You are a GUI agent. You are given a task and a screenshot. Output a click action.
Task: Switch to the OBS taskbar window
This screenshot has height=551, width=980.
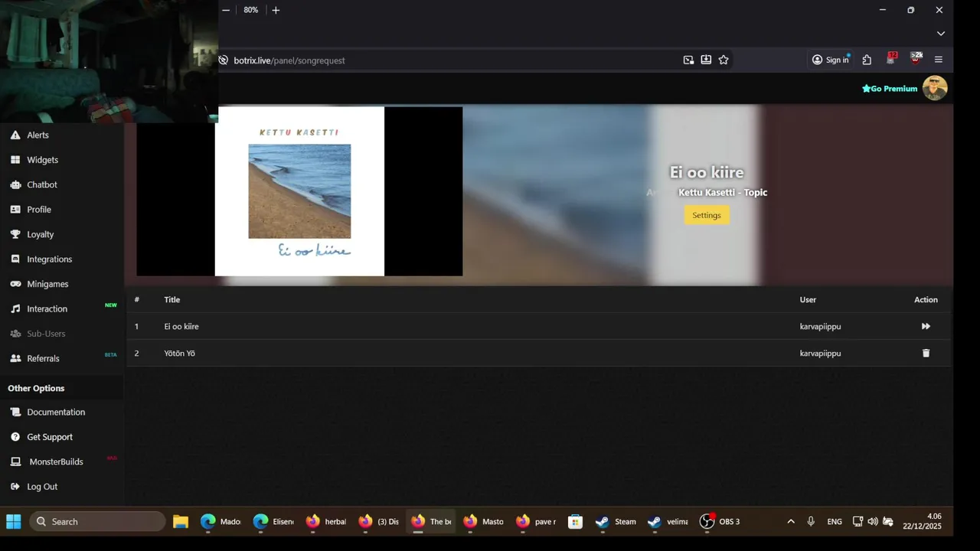click(x=720, y=522)
